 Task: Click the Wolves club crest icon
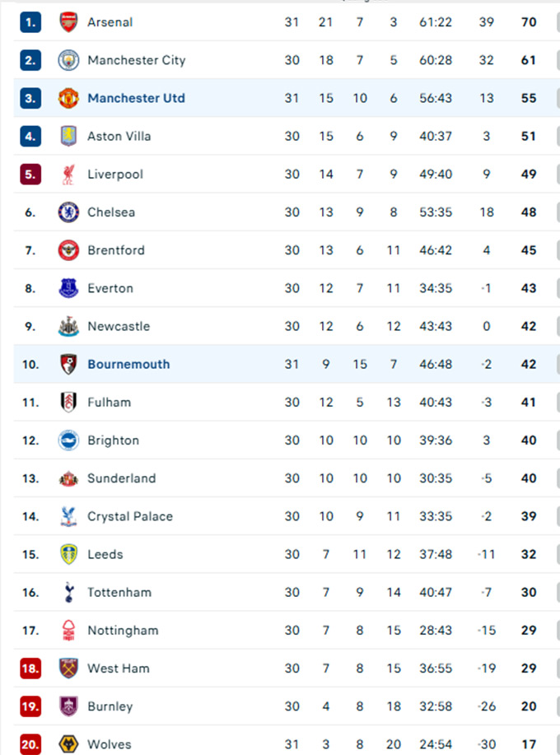point(68,744)
